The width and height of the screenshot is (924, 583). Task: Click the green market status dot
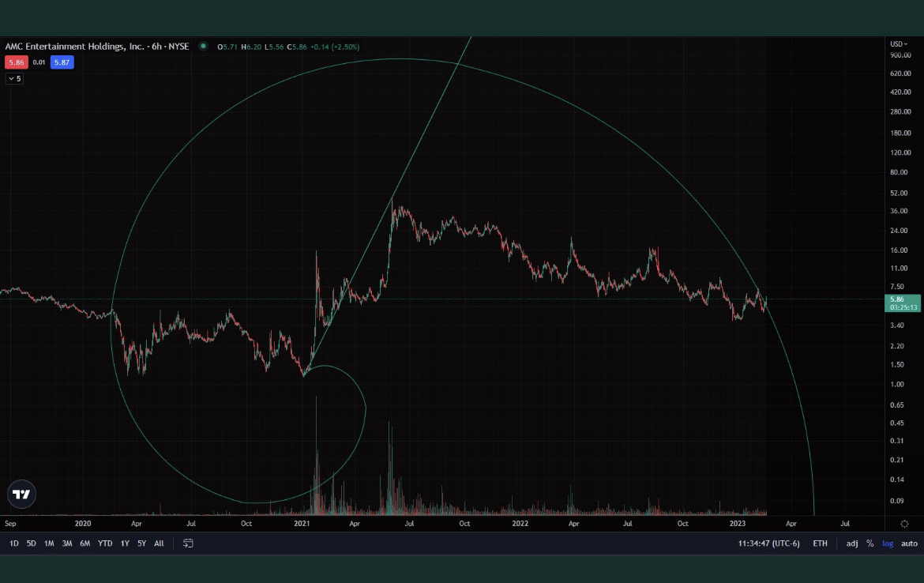tap(202, 47)
